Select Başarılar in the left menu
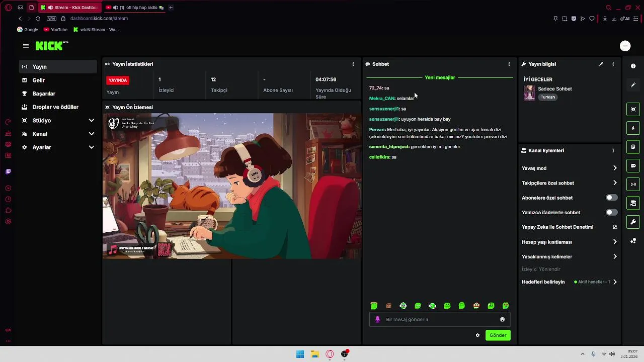The height and width of the screenshot is (362, 644). tap(58, 94)
